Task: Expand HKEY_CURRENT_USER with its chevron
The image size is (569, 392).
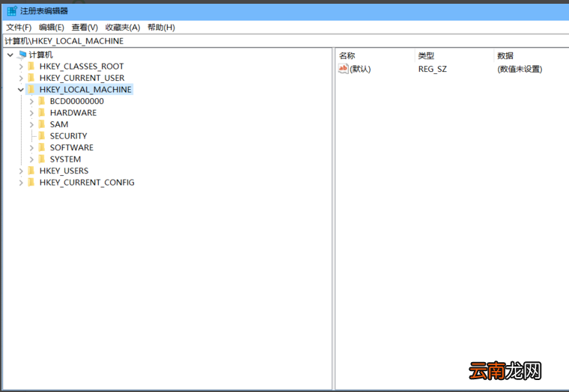Action: [21, 79]
